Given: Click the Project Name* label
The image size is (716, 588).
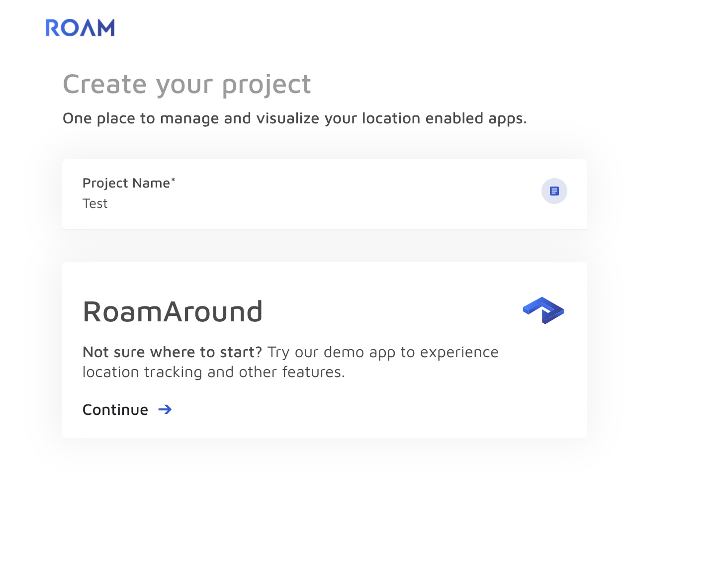Looking at the screenshot, I should (x=129, y=183).
